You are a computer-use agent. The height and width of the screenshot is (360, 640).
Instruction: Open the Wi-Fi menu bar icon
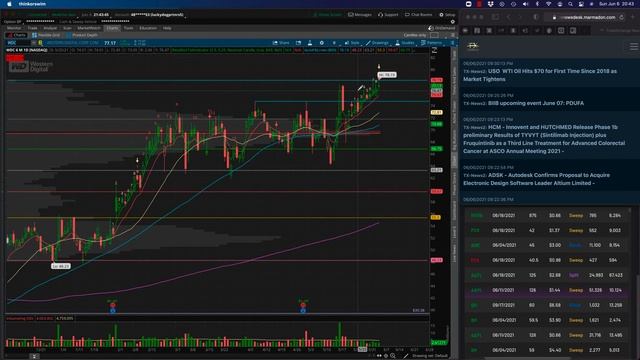point(549,4)
